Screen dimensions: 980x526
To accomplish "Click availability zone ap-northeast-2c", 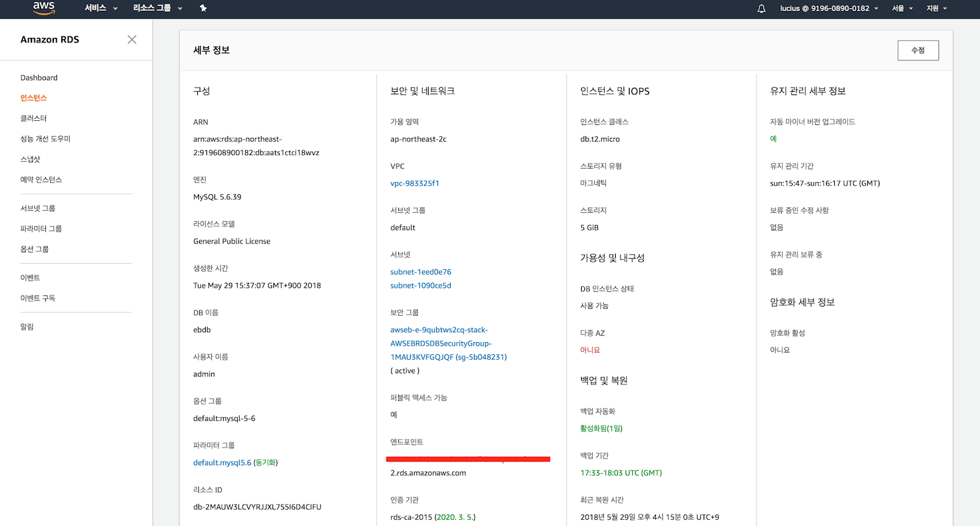I will click(x=418, y=139).
